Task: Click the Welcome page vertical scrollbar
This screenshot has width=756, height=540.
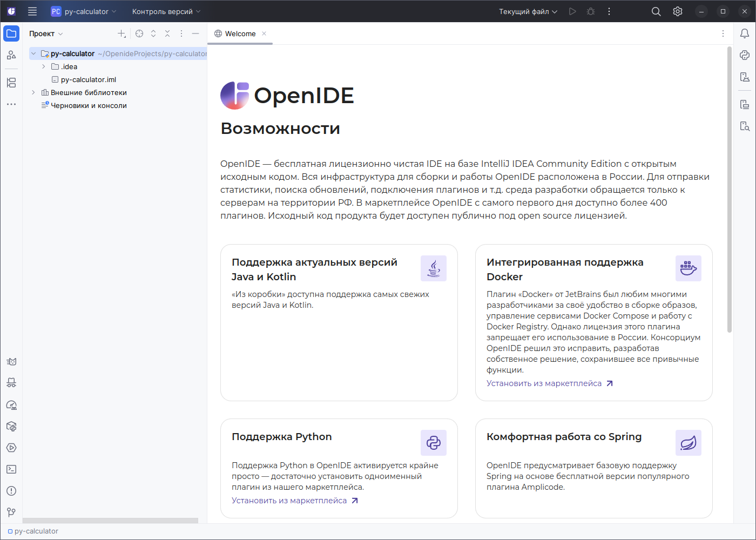Action: point(730,189)
